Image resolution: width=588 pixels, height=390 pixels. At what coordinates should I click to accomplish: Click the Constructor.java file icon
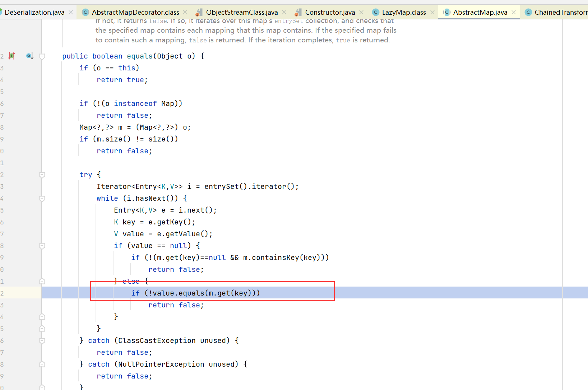tap(298, 13)
